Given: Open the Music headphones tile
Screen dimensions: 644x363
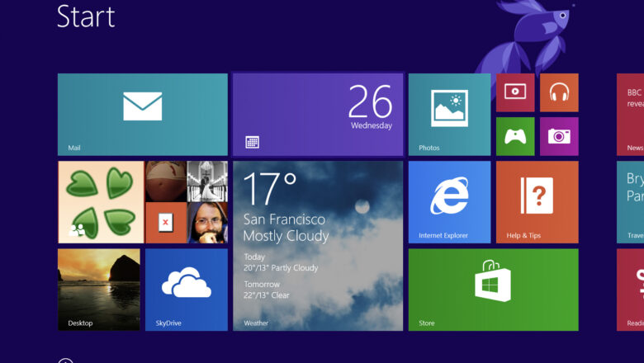Looking at the screenshot, I should pyautogui.click(x=559, y=92).
